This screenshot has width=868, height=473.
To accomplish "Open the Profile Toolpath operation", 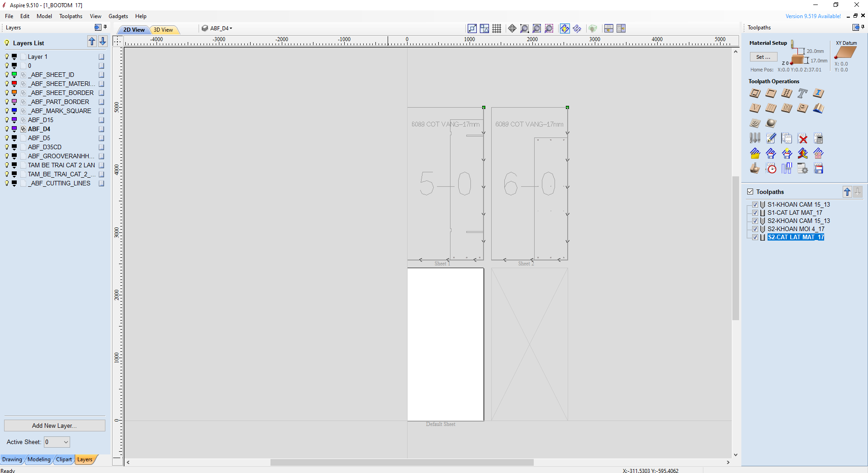I will 755,94.
